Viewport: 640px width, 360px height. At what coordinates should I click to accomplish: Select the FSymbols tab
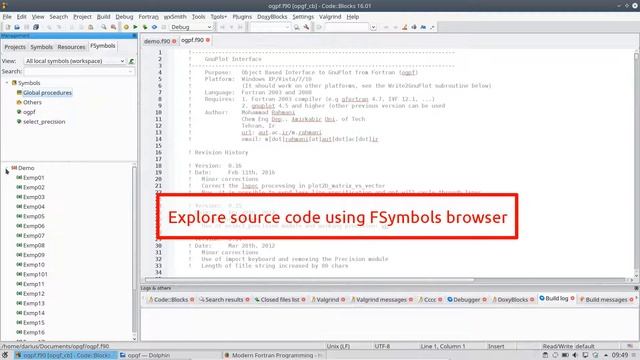(x=102, y=46)
